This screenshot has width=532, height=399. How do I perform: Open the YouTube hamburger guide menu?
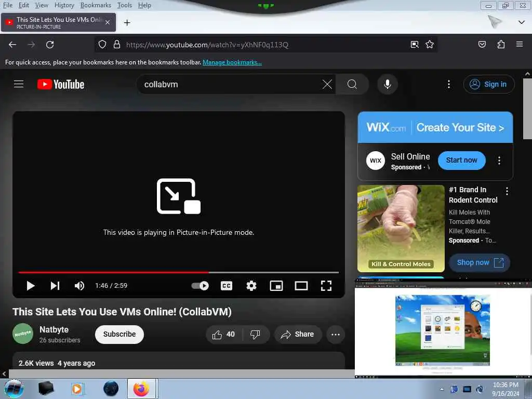point(19,84)
